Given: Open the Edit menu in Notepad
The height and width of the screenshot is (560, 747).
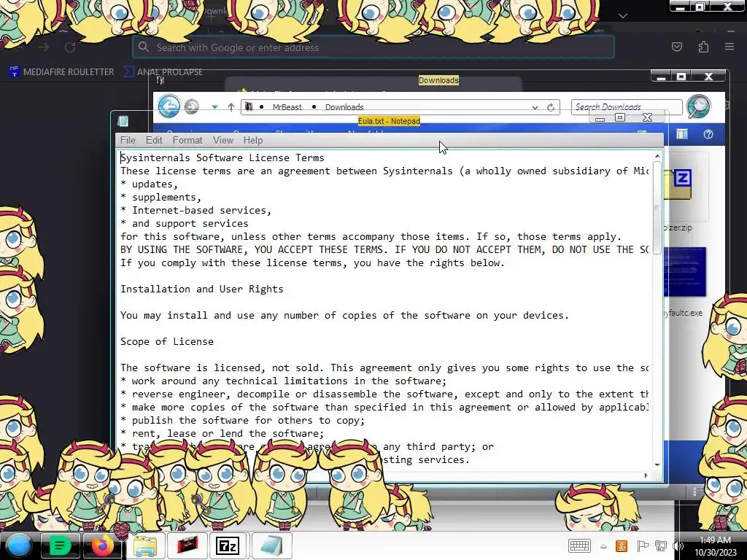Looking at the screenshot, I should coord(154,141).
